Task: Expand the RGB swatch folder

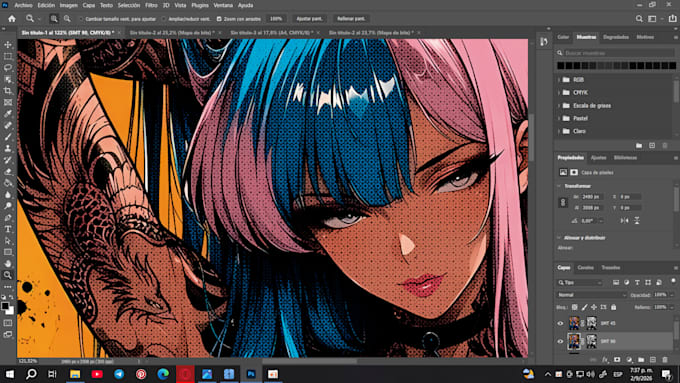Action: tap(559, 80)
